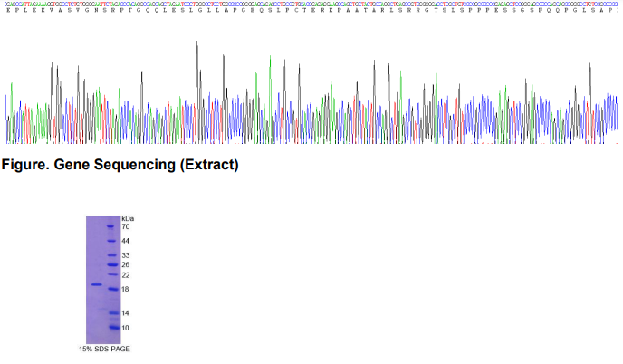This screenshot has height=364, width=623.
Task: Click the 18 kDa marker label
Action: [x=127, y=289]
